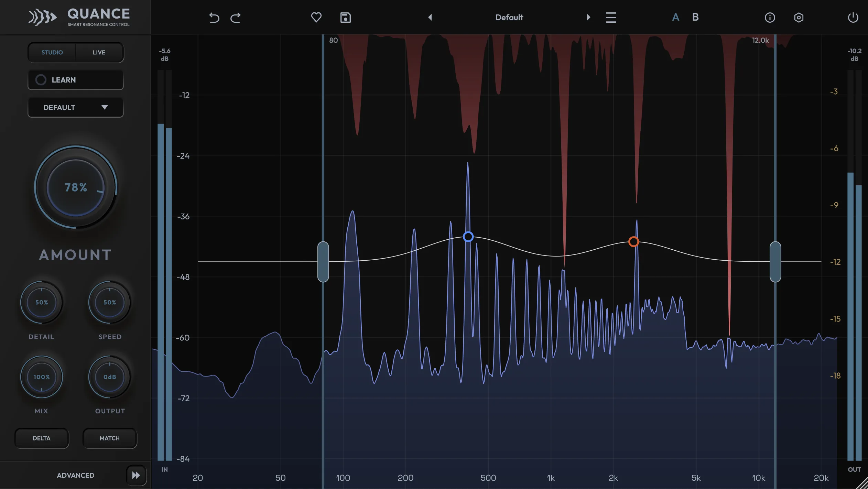Click the low range handle at 80

(323, 262)
